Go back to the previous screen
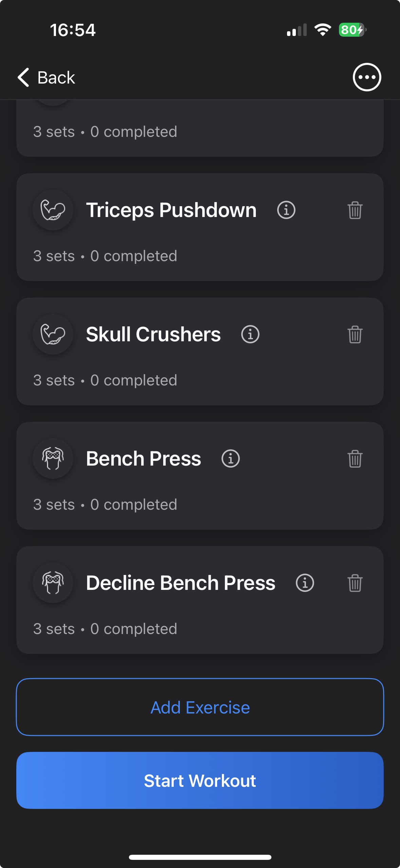400x868 pixels. coord(46,77)
